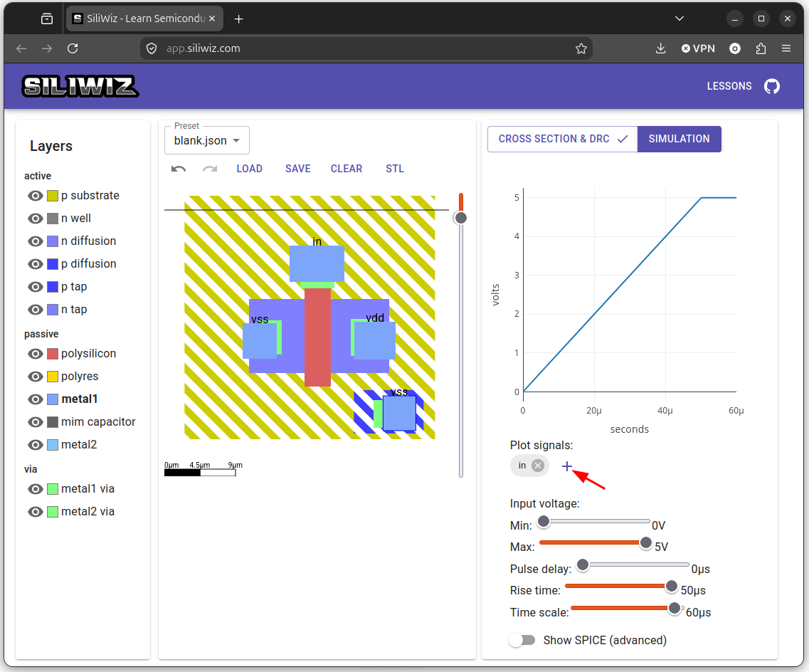Switch to Cross Section & DRC tab

562,139
